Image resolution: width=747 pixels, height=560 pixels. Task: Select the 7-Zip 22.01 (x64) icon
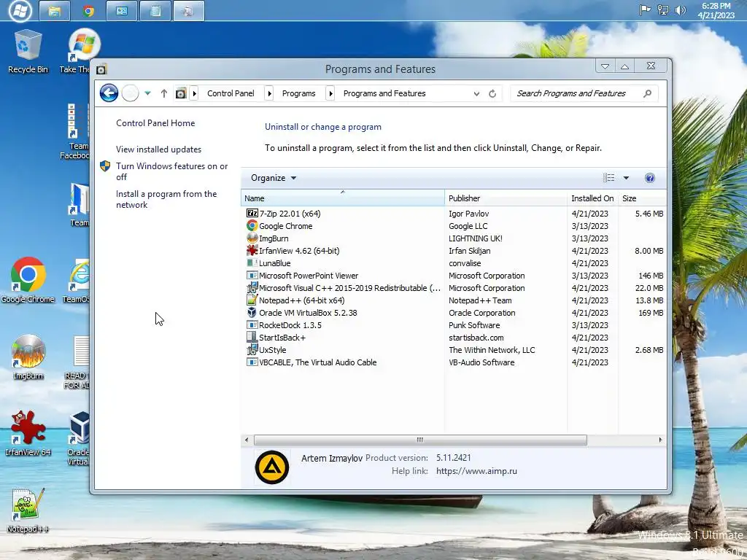[x=252, y=214]
